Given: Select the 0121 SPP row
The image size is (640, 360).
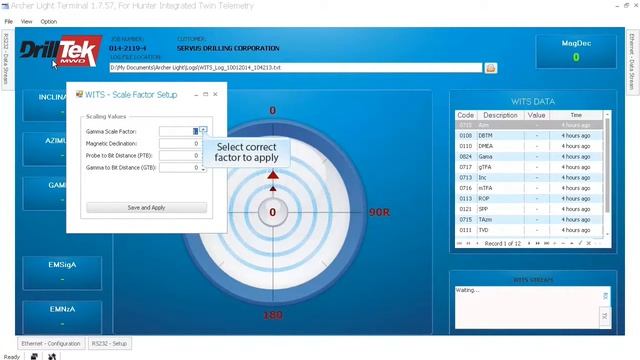Looking at the screenshot, I should click(529, 209).
